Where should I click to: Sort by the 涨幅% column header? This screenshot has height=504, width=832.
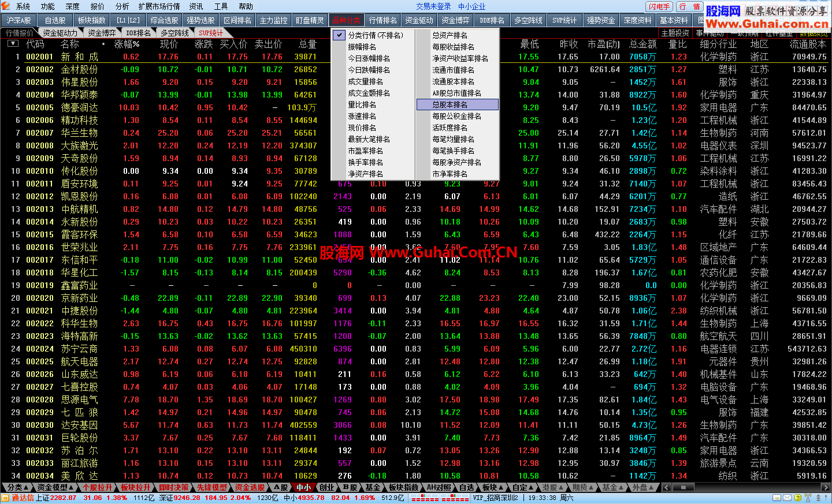point(127,44)
